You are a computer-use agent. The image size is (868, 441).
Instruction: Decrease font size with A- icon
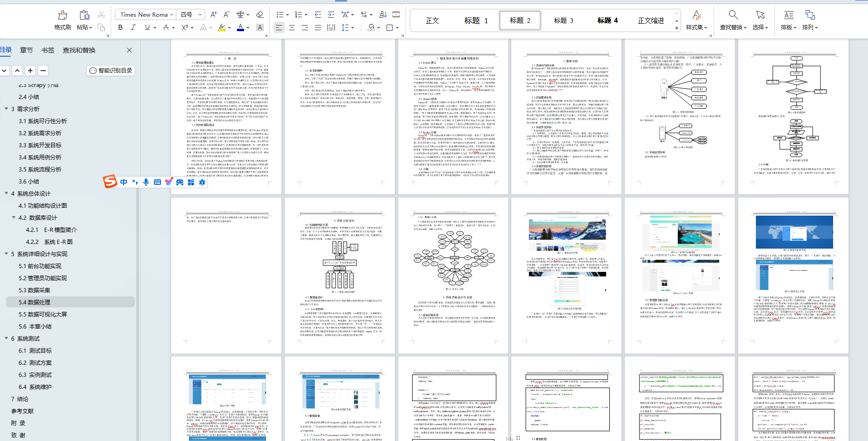coord(227,14)
